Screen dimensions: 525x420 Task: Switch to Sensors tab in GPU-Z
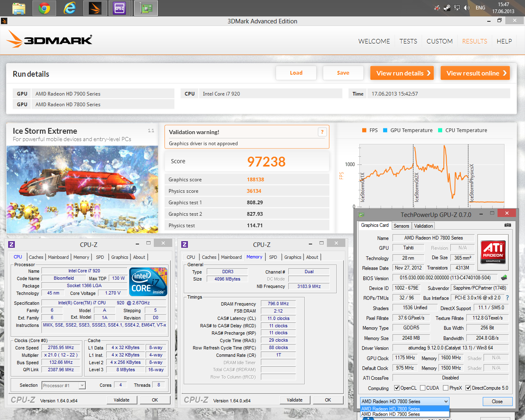click(x=401, y=226)
